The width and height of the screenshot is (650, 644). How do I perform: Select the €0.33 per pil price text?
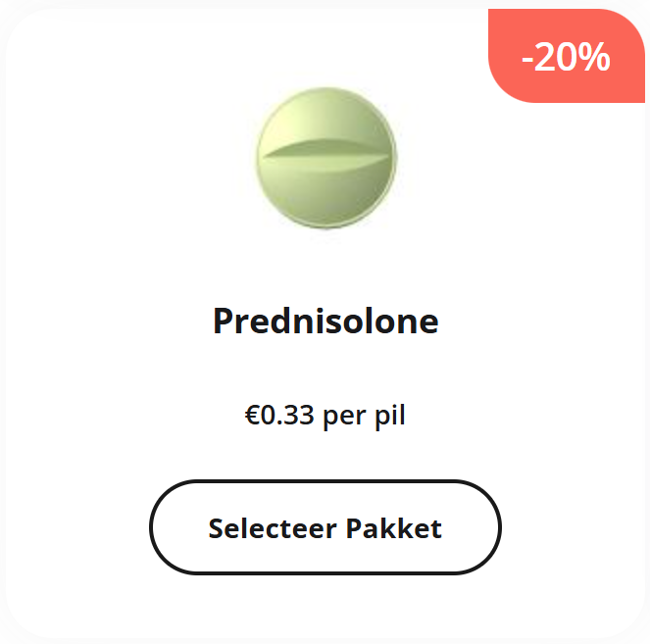point(325,416)
